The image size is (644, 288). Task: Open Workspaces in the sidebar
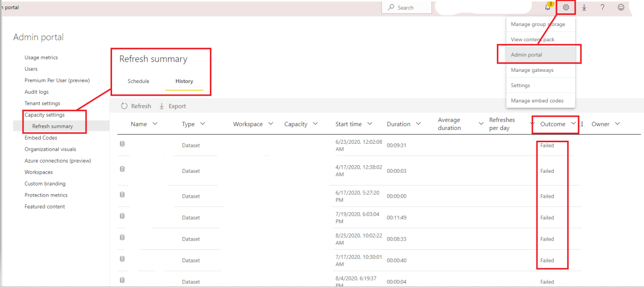click(x=39, y=172)
